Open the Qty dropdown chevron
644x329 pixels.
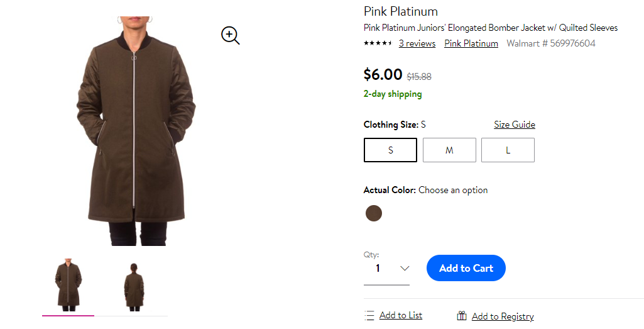405,269
